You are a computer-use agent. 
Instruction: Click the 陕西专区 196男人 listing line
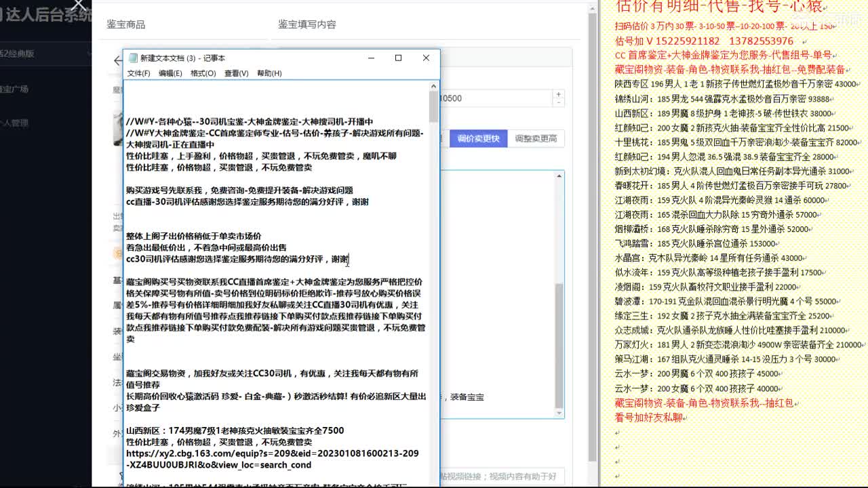tap(736, 84)
